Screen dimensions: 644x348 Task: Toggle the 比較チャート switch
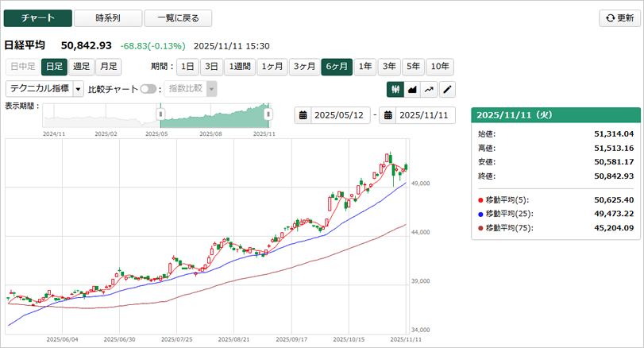tap(148, 89)
